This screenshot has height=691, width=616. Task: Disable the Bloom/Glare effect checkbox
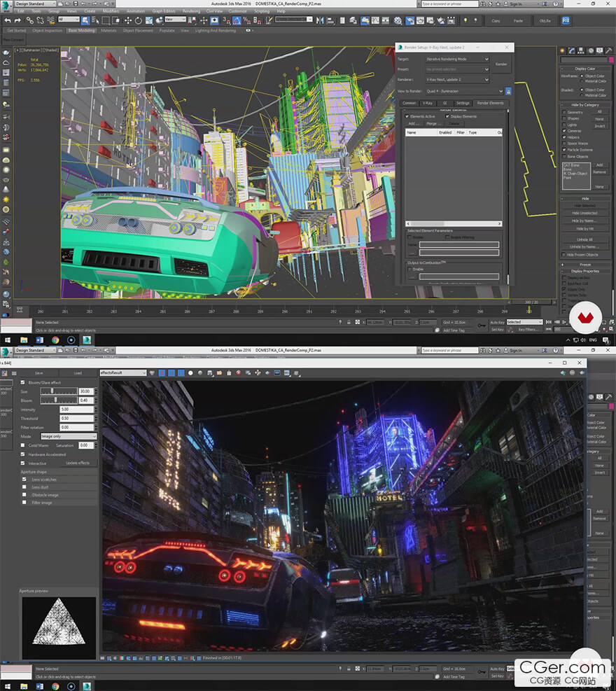23,382
